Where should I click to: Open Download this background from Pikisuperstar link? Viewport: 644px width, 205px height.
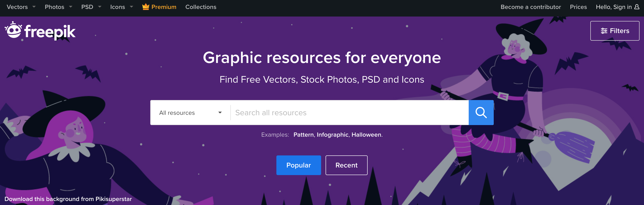pyautogui.click(x=68, y=199)
